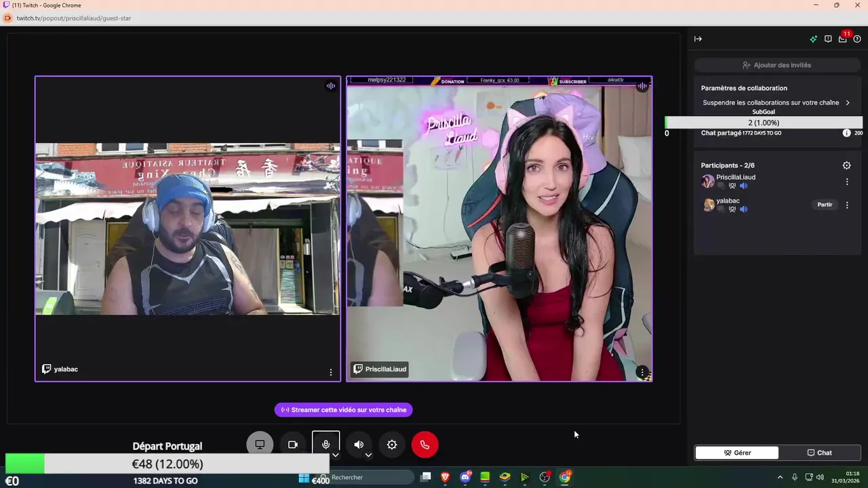The image size is (868, 488).
Task: Open Brave browser from the taskbar
Action: pos(446,477)
